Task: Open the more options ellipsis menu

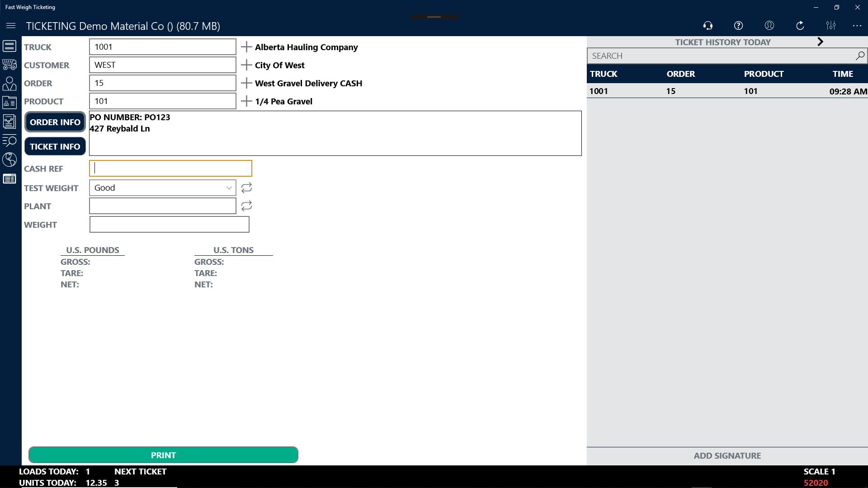Action: tap(857, 26)
